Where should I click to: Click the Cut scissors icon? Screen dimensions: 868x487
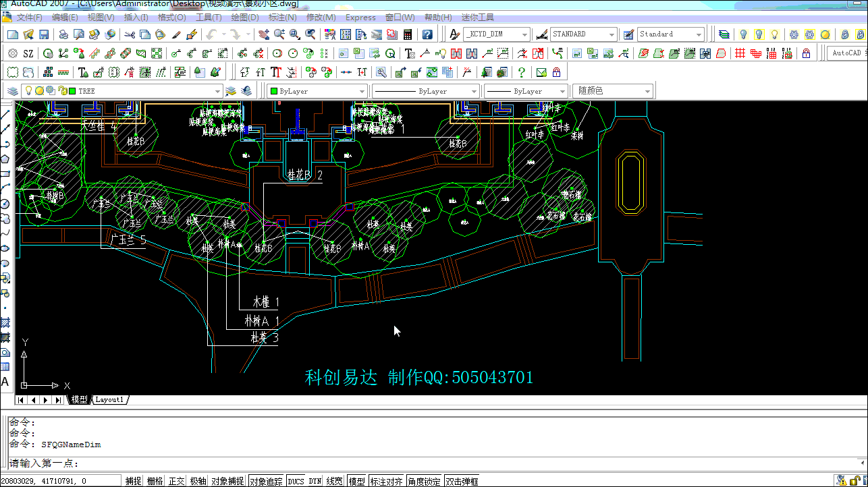(x=130, y=34)
